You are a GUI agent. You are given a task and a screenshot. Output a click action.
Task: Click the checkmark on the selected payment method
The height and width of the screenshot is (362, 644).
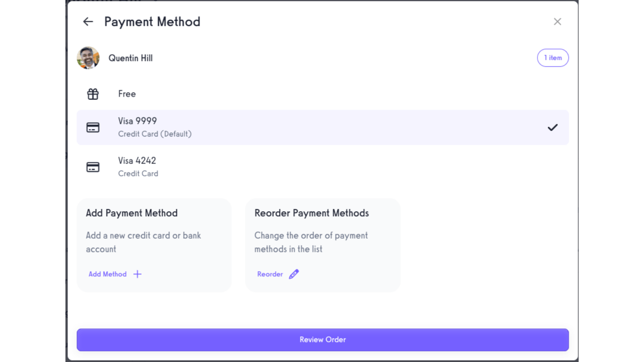[x=553, y=127]
